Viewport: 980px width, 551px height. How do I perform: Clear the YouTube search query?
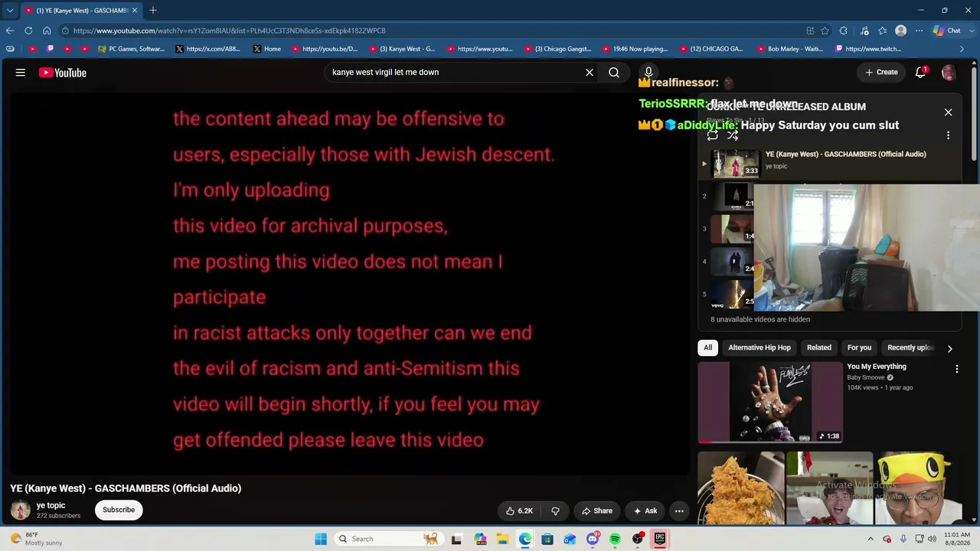(590, 73)
